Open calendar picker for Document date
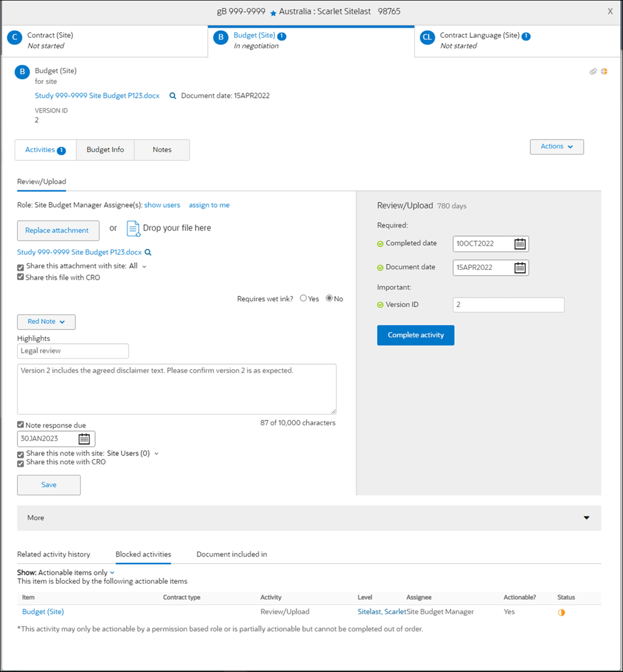Screen dimensions: 623x672 [x=520, y=267]
